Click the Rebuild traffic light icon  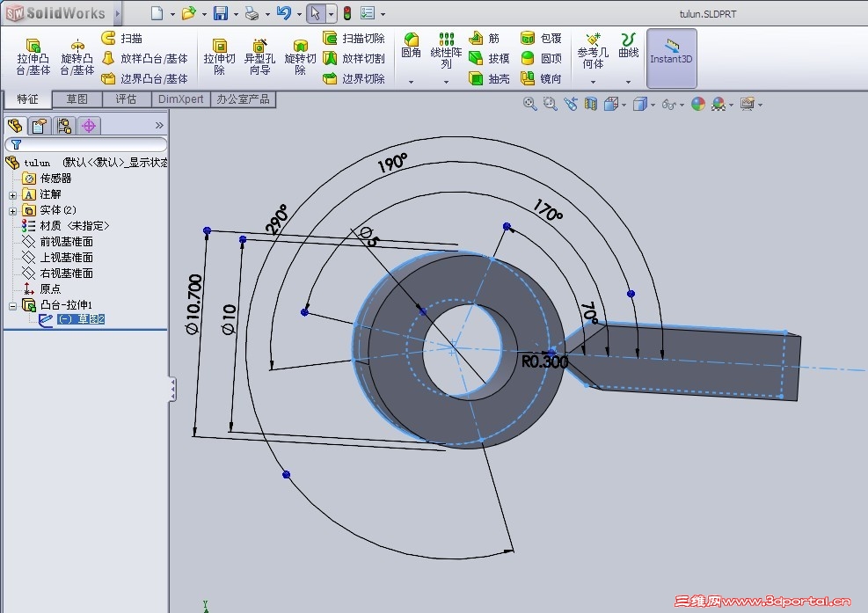tap(347, 12)
